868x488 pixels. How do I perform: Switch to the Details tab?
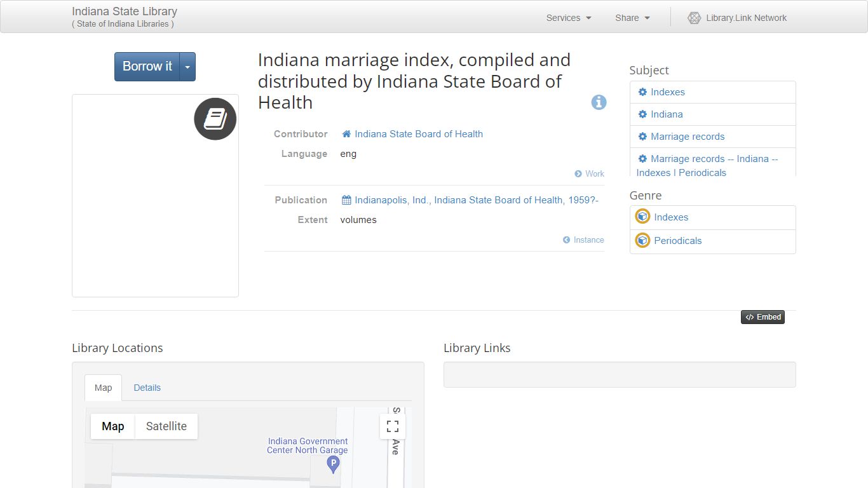click(x=147, y=388)
